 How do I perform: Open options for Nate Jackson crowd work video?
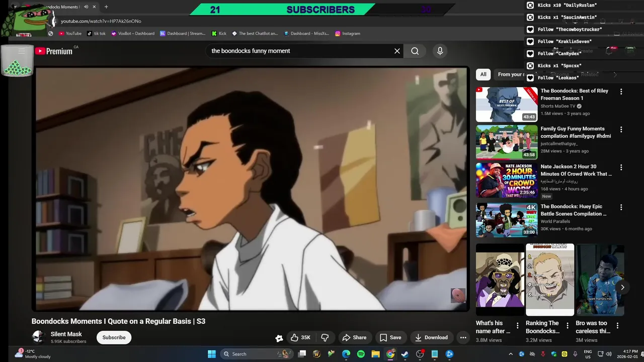pyautogui.click(x=621, y=167)
